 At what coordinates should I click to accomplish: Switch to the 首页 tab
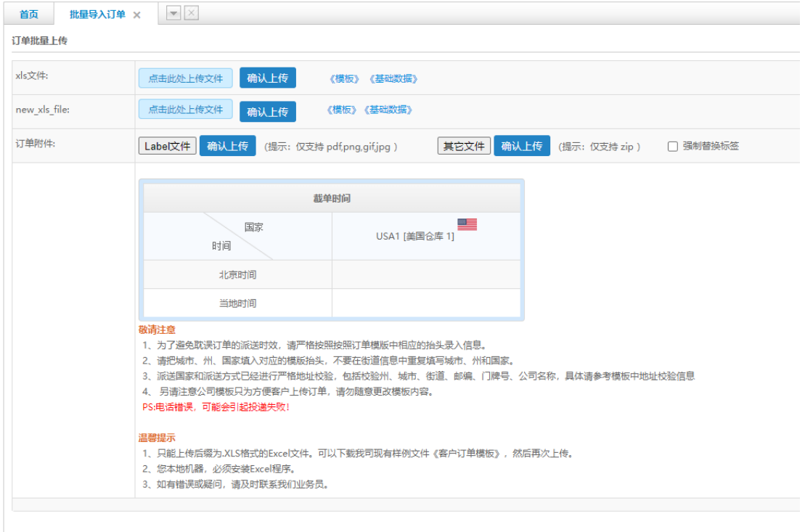[29, 15]
